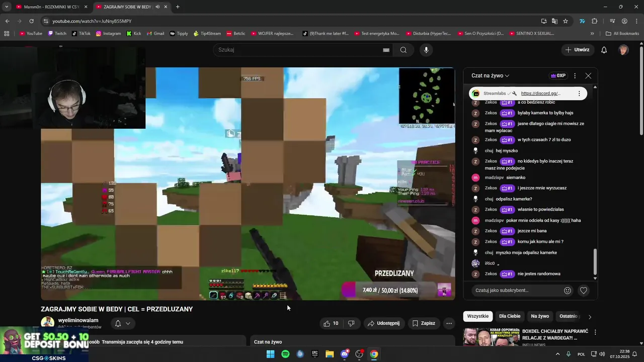The image size is (644, 362).
Task: Send a heart reaction in chat
Action: click(x=584, y=290)
